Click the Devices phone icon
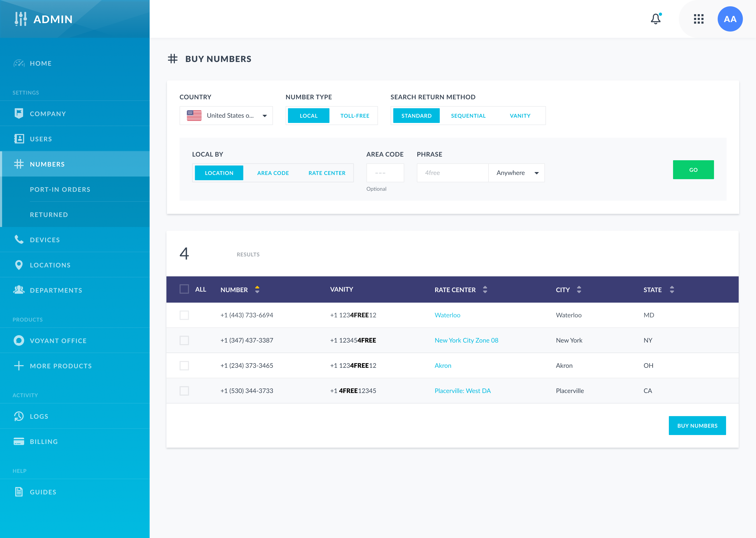 19,240
